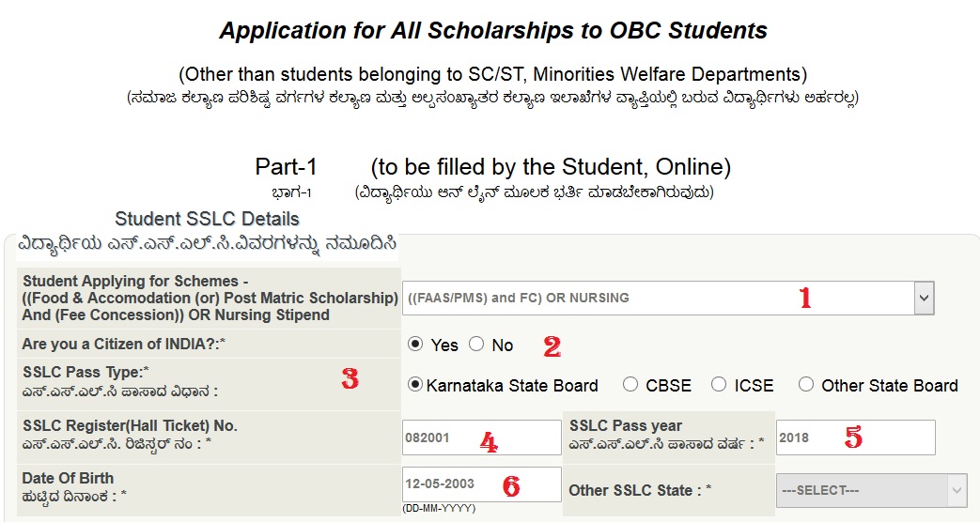Choose Karnataka State Board radio button
Viewport: 980px width, 522px height.
click(415, 385)
